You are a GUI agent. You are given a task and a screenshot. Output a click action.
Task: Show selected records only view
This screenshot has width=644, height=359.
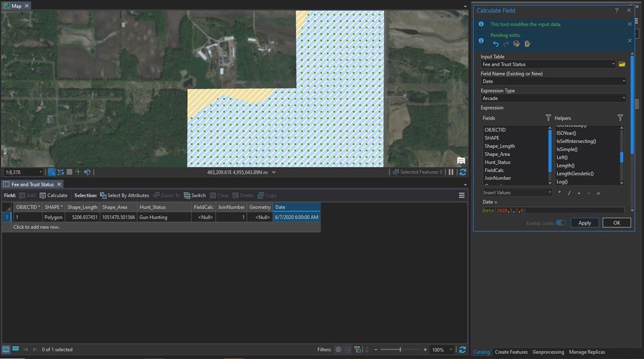coord(15,349)
